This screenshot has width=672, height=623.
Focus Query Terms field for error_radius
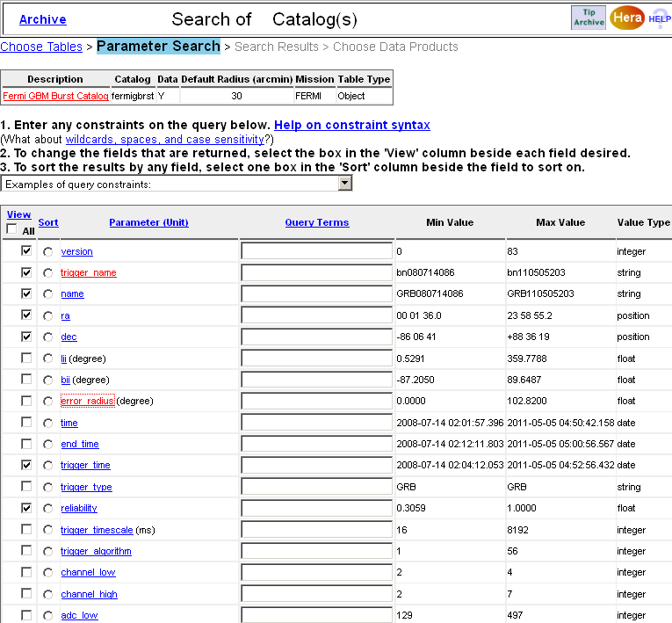coord(317,401)
